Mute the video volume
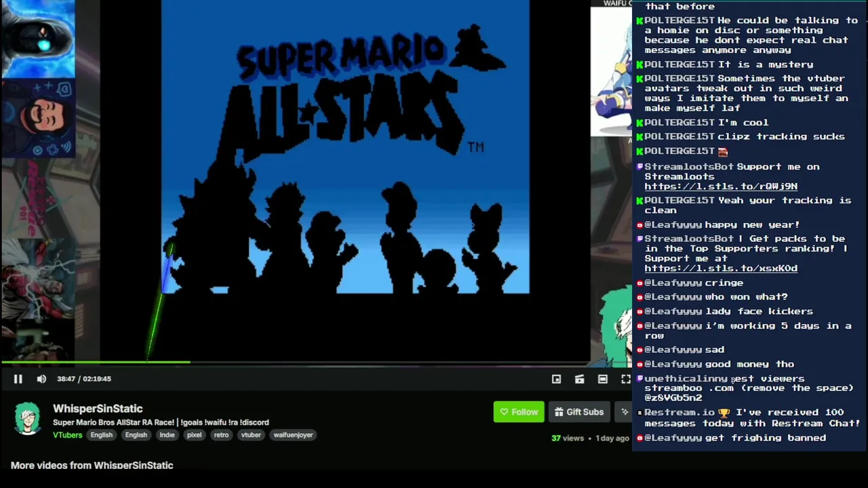This screenshot has width=868, height=488. [41, 379]
